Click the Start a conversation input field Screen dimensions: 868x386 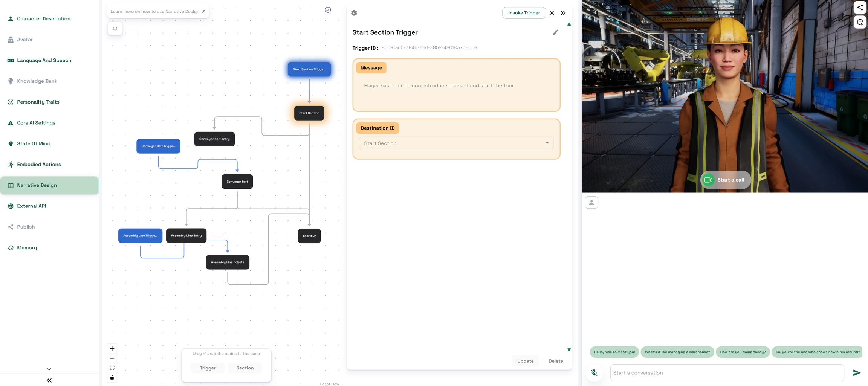point(727,373)
